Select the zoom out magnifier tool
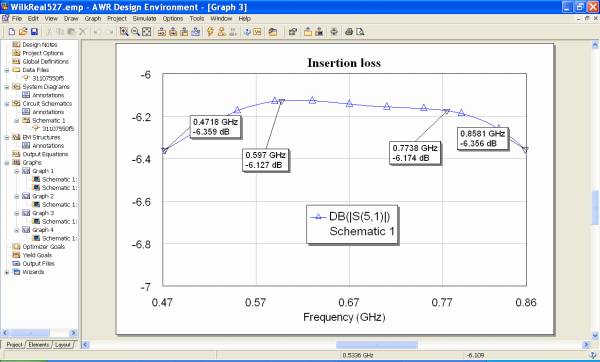Screen dimensions: 600x362 tap(135, 32)
